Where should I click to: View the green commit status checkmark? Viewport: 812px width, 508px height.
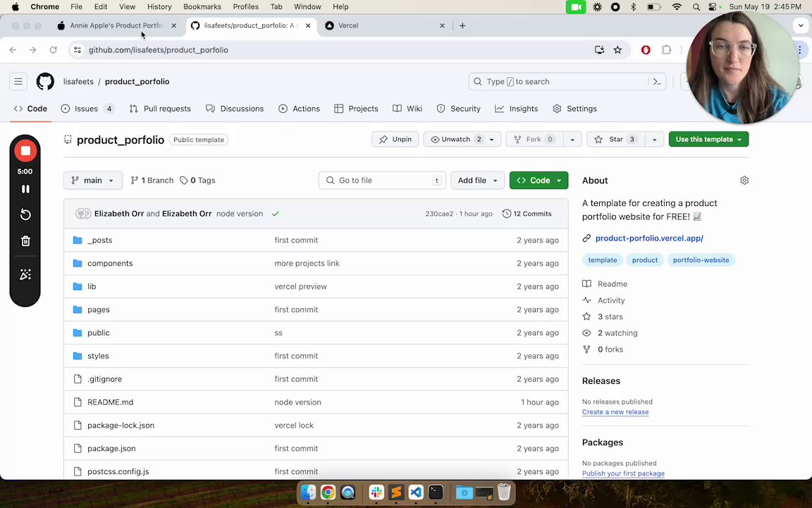click(x=276, y=214)
